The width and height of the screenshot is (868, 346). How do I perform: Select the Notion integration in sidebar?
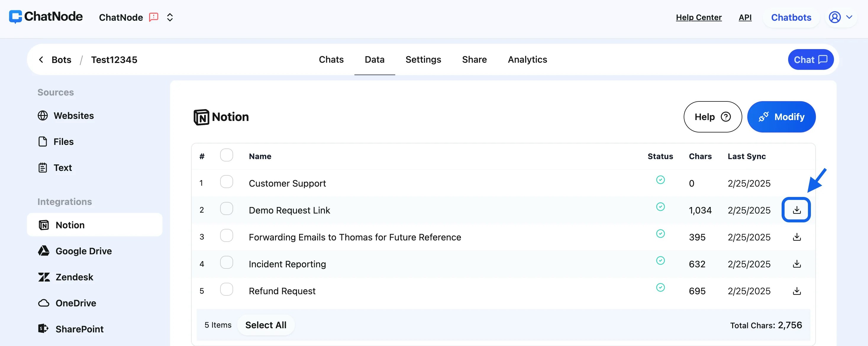(94, 225)
